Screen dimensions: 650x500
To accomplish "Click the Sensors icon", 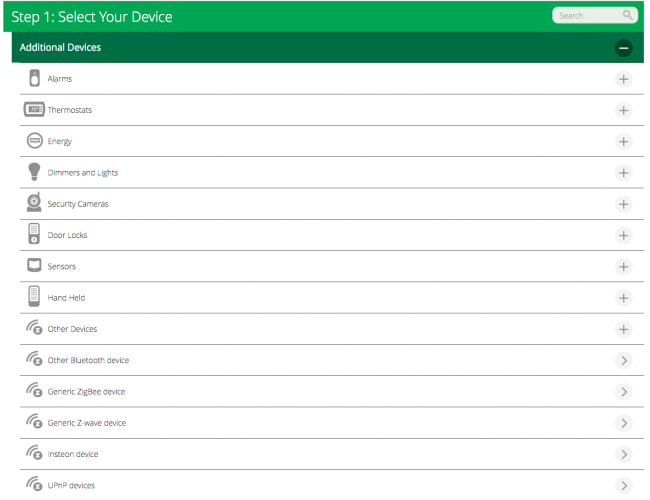I will 34,265.
